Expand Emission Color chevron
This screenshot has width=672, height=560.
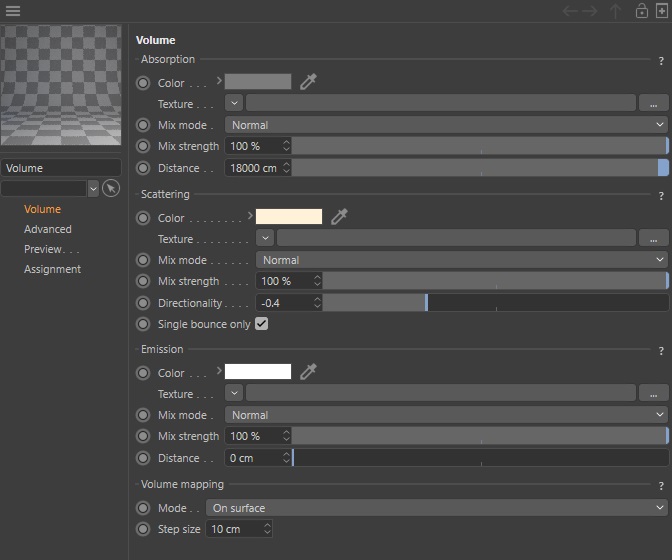pyautogui.click(x=219, y=371)
